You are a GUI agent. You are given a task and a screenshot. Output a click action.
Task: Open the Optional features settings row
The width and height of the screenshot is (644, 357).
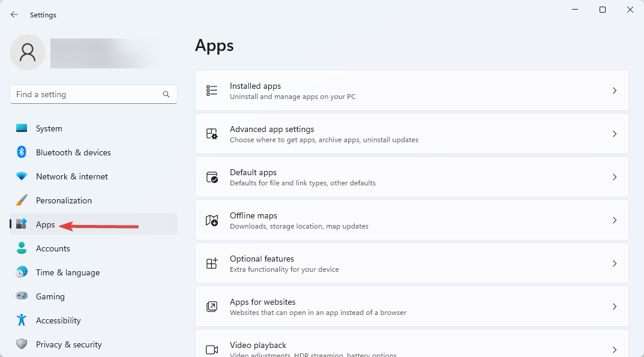[x=412, y=263]
